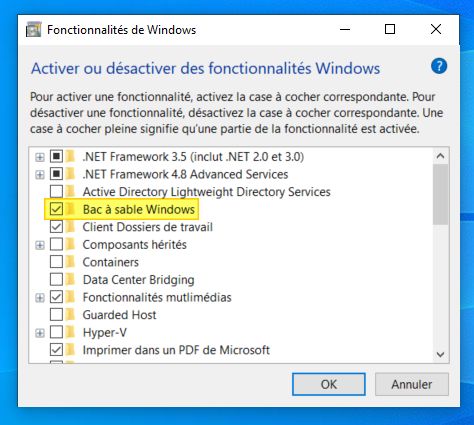Click the folder icon beside Containers

pos(70,262)
